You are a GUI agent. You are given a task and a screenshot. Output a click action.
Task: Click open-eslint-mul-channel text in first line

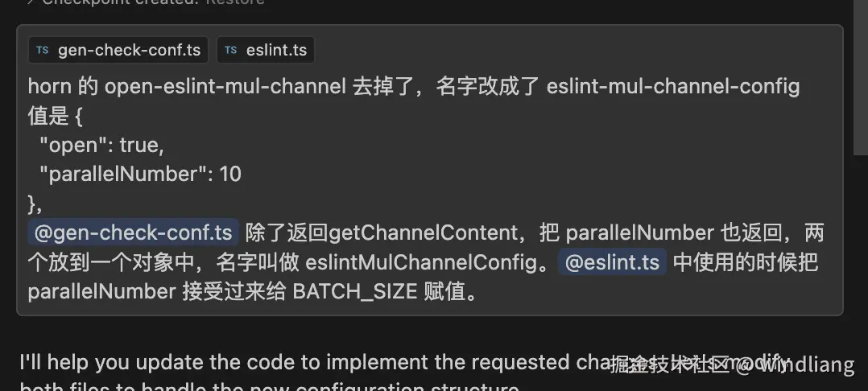click(225, 87)
